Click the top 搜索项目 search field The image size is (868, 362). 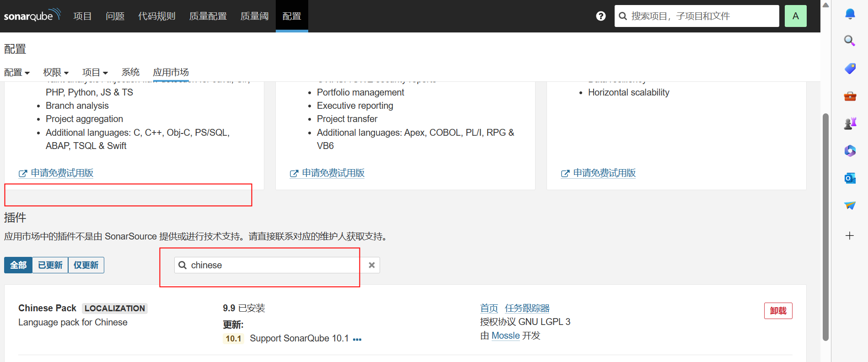coord(697,16)
